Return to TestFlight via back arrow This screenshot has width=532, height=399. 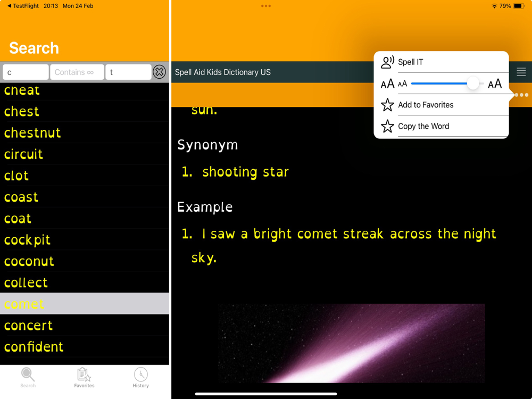(23, 6)
